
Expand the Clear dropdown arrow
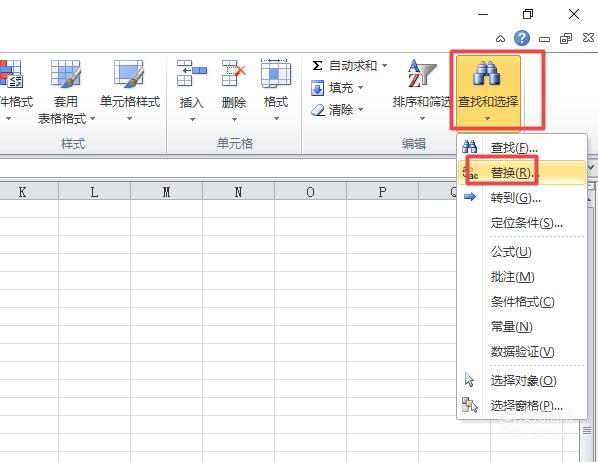click(x=360, y=110)
